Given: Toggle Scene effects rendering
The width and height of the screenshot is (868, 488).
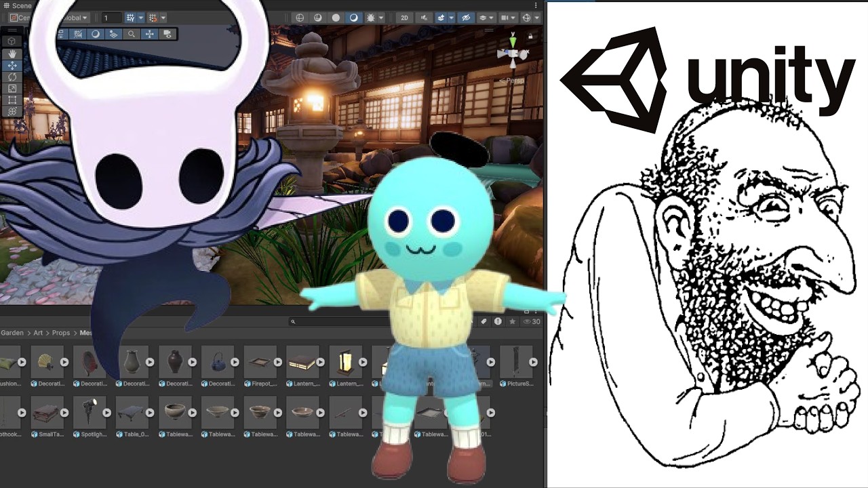Looking at the screenshot, I should pyautogui.click(x=441, y=18).
